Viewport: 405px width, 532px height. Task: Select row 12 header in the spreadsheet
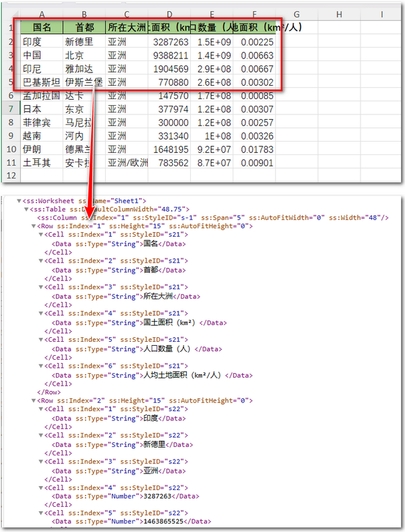tap(11, 176)
